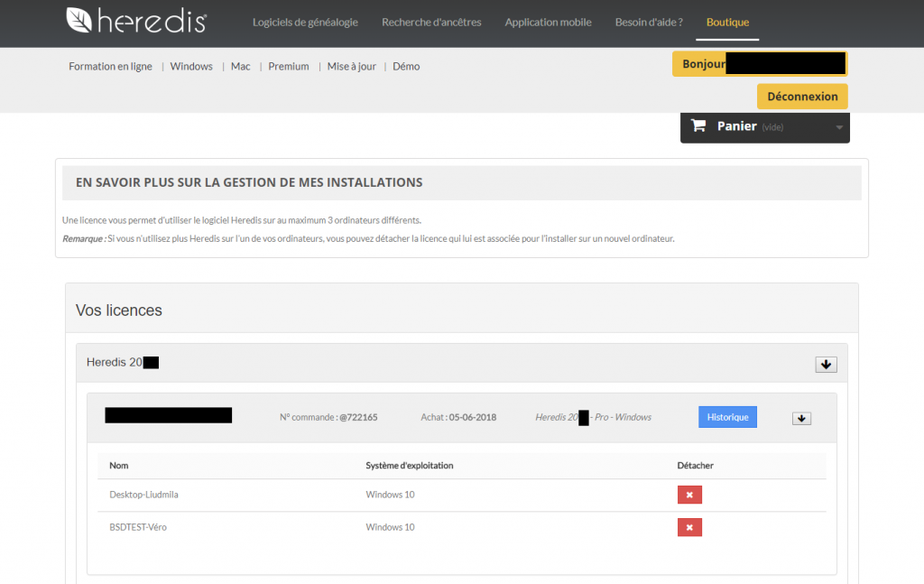The image size is (924, 584).
Task: Select Recherche d'ancêtres in the top menu
Action: point(431,23)
